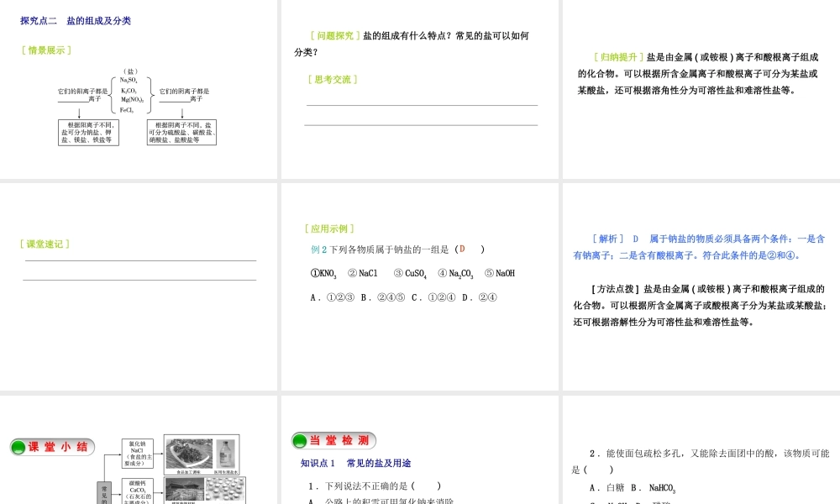
Task: Open the 课堂速记 notes slide
Action: (x=139, y=286)
